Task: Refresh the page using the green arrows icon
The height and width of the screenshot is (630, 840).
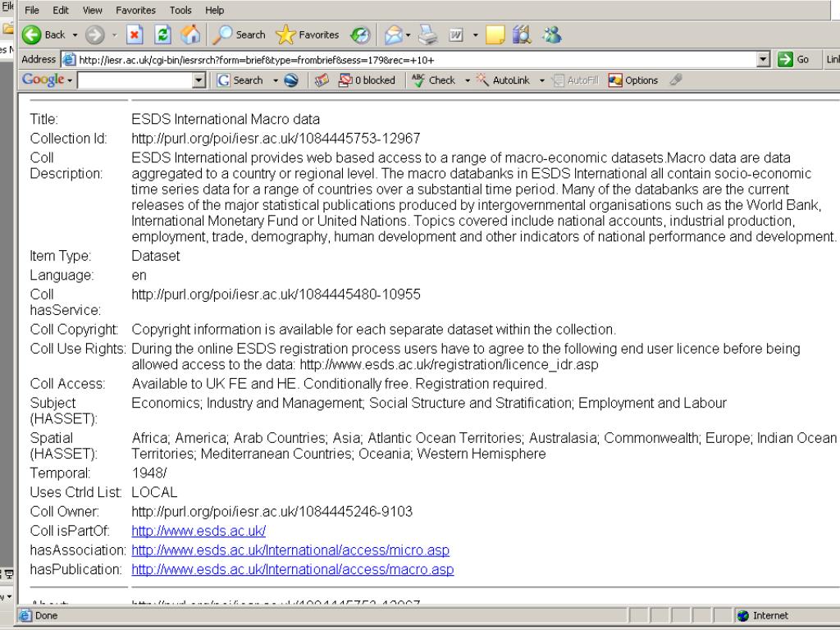Action: (162, 34)
